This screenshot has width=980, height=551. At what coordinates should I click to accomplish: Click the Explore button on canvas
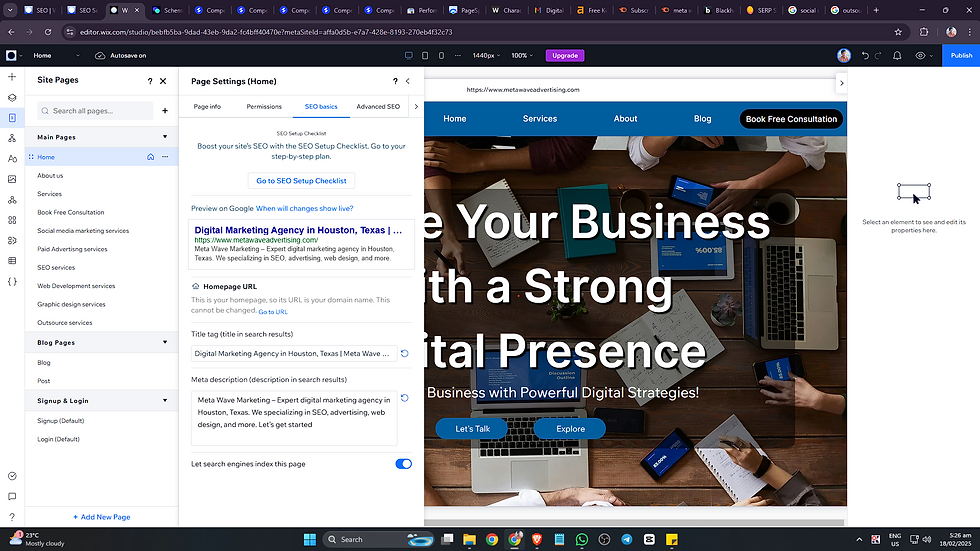570,429
